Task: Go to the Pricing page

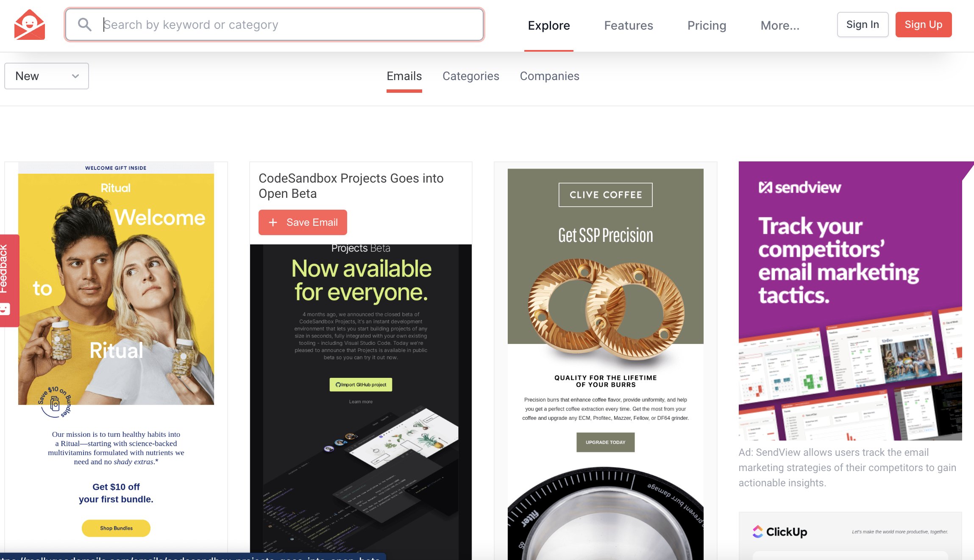Action: (x=707, y=25)
